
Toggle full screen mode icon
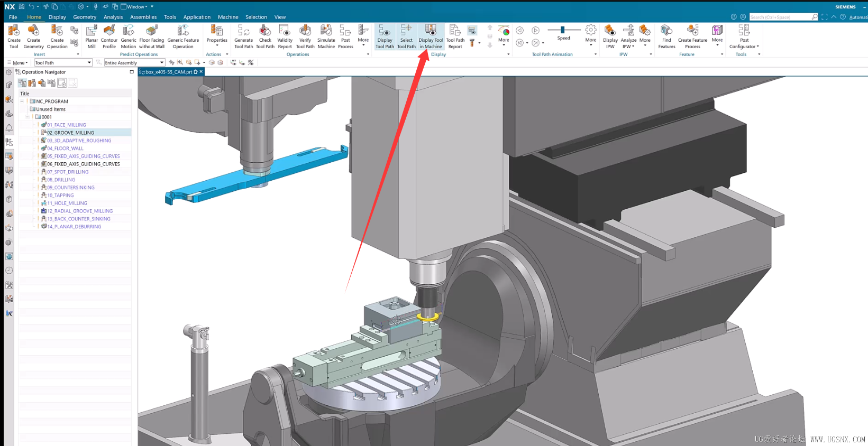pyautogui.click(x=824, y=17)
